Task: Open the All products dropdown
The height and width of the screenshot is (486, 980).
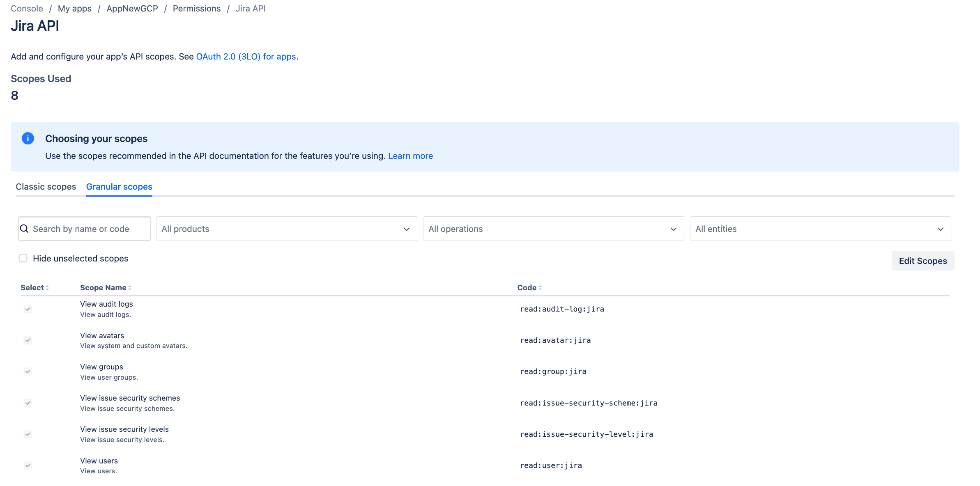Action: coord(287,229)
